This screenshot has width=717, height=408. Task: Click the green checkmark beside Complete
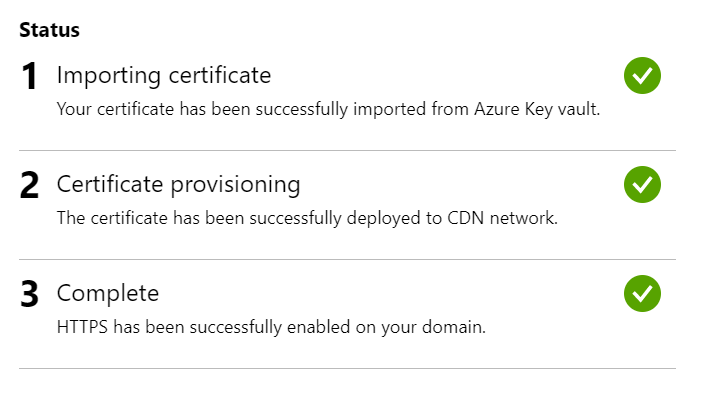pyautogui.click(x=642, y=293)
